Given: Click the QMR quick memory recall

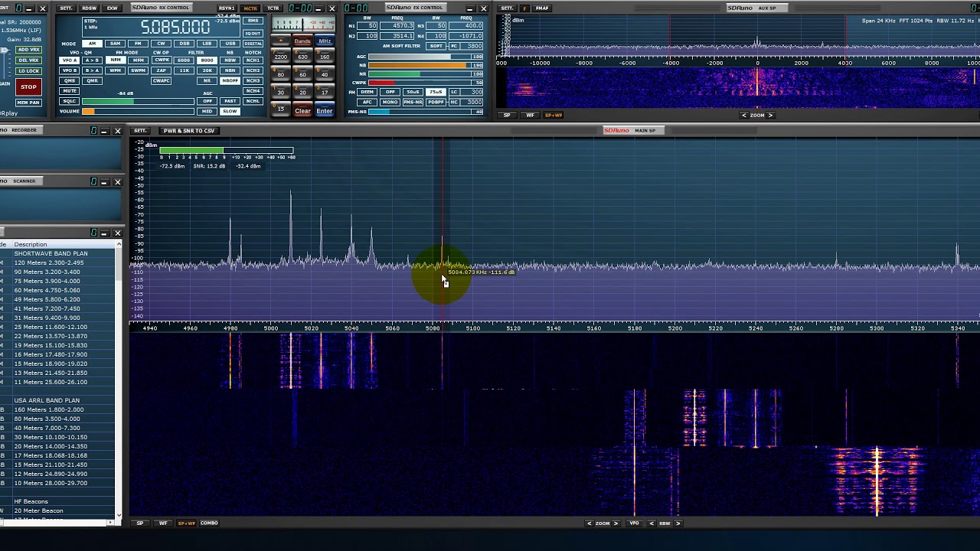Looking at the screenshot, I should tap(92, 80).
